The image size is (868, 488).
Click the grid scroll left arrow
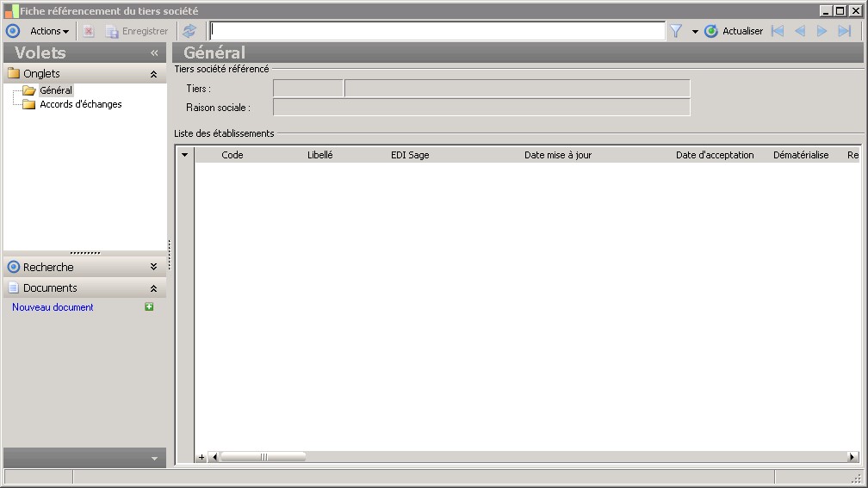click(x=214, y=457)
